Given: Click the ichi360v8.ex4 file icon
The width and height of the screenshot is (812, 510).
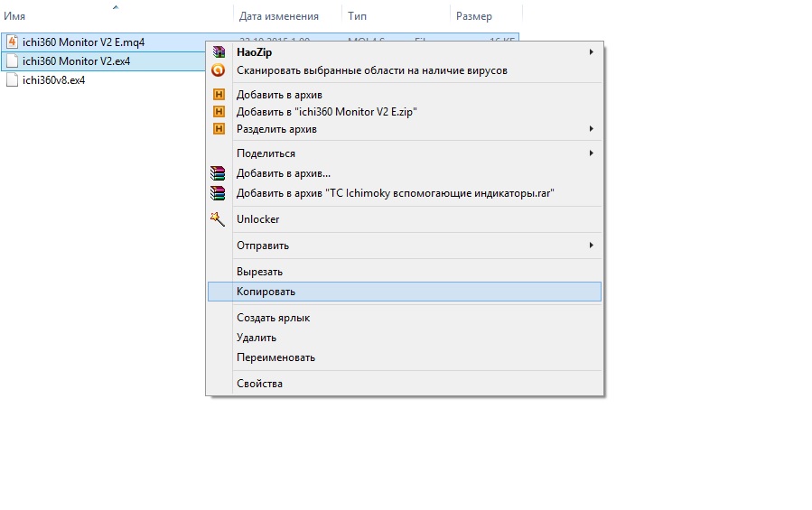Looking at the screenshot, I should [x=13, y=80].
